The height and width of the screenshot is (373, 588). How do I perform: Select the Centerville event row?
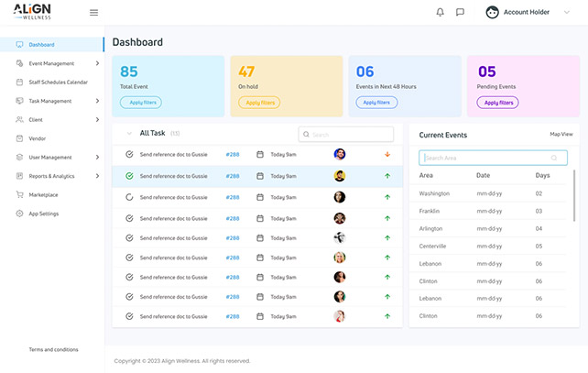pos(487,247)
